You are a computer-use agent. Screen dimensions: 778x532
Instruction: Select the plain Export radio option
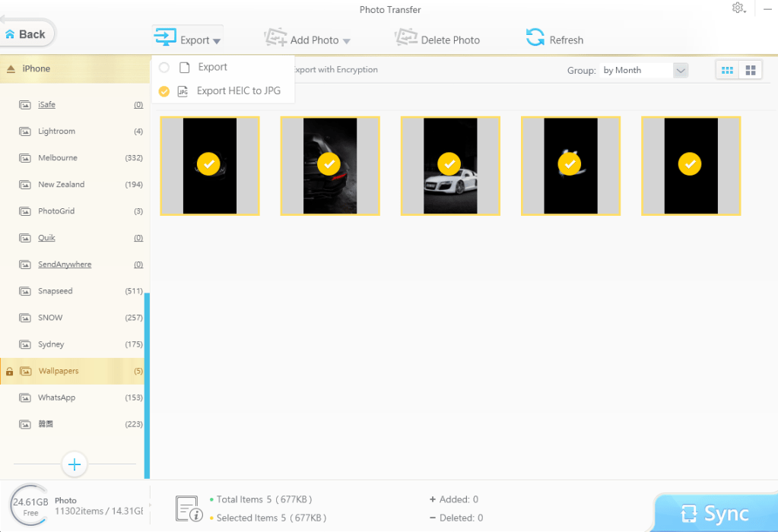[x=164, y=68]
